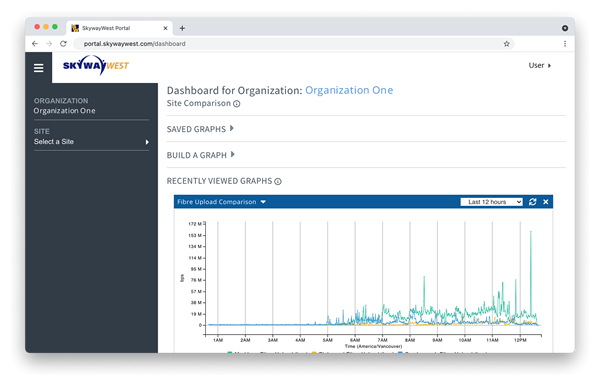Image resolution: width=600 pixels, height=386 pixels.
Task: Reload the browser page
Action: [x=63, y=44]
